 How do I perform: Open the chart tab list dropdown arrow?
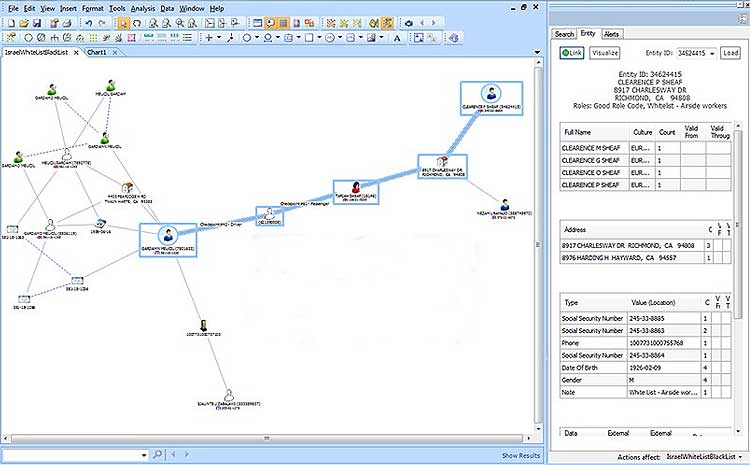point(537,52)
